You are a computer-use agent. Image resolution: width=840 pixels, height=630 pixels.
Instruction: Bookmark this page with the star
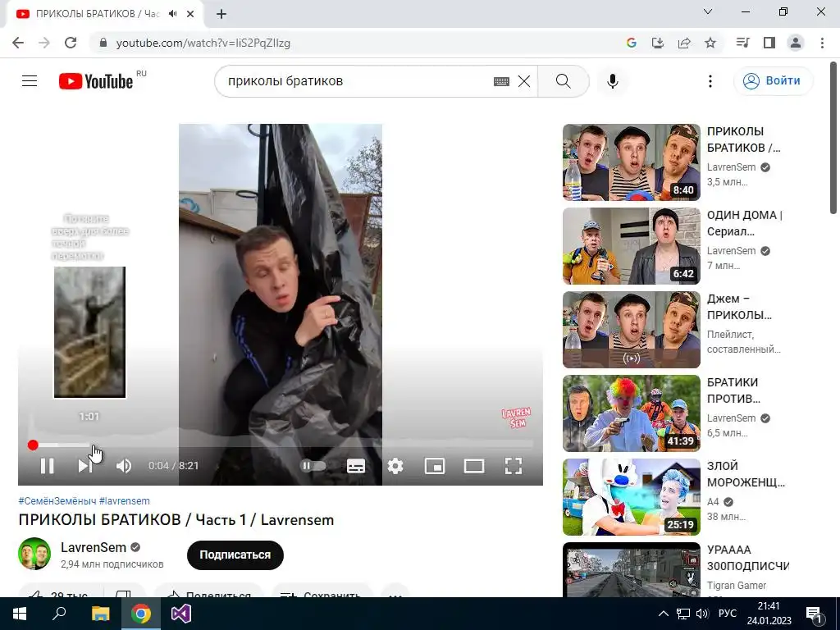coord(710,43)
